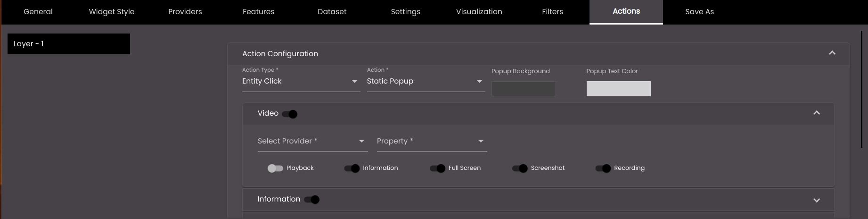The image size is (868, 219).
Task: Open the General tab
Action: [x=38, y=12]
